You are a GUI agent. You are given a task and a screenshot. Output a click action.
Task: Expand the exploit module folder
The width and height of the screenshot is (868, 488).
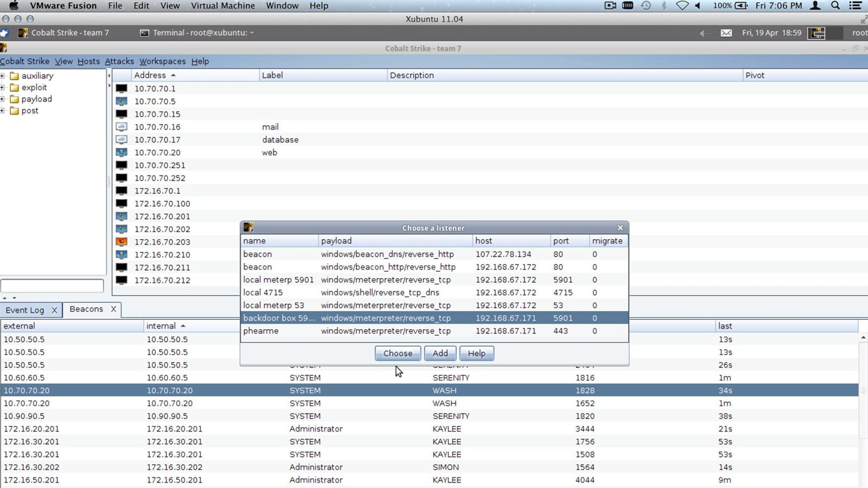coord(3,87)
